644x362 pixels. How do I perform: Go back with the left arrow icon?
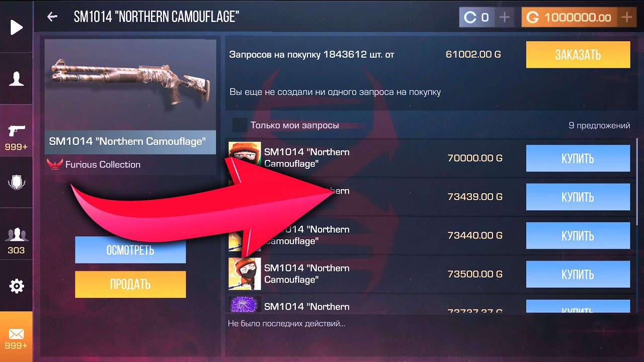(x=52, y=17)
